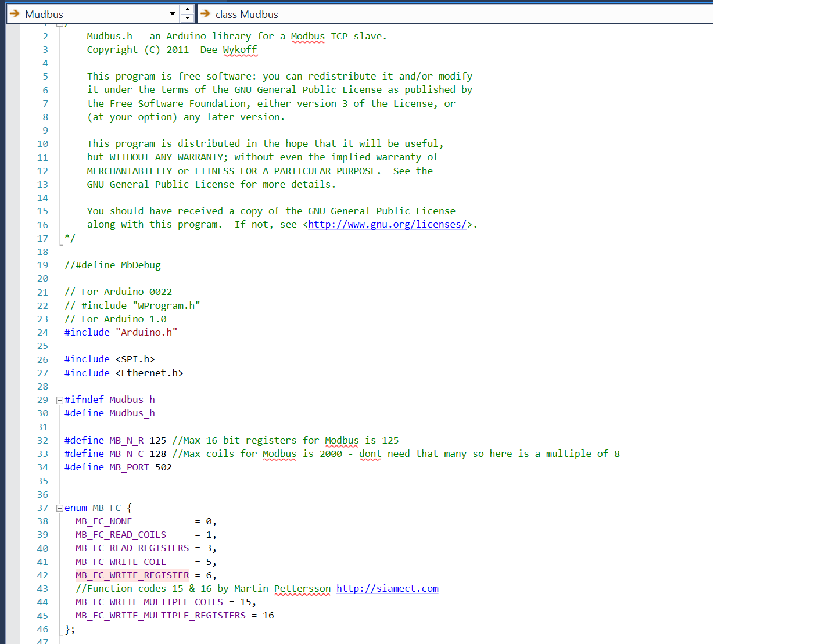Click the down arrow of the navigation stepper

pyautogui.click(x=187, y=17)
